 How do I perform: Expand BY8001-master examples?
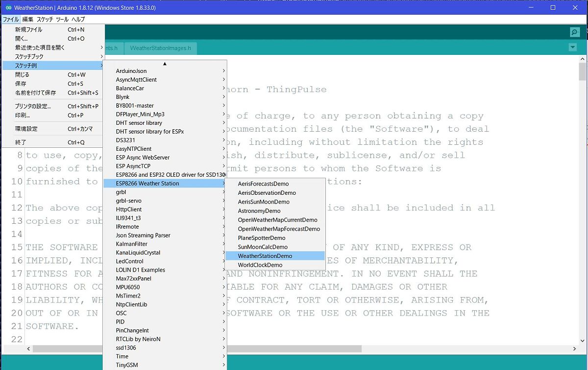[x=165, y=106]
